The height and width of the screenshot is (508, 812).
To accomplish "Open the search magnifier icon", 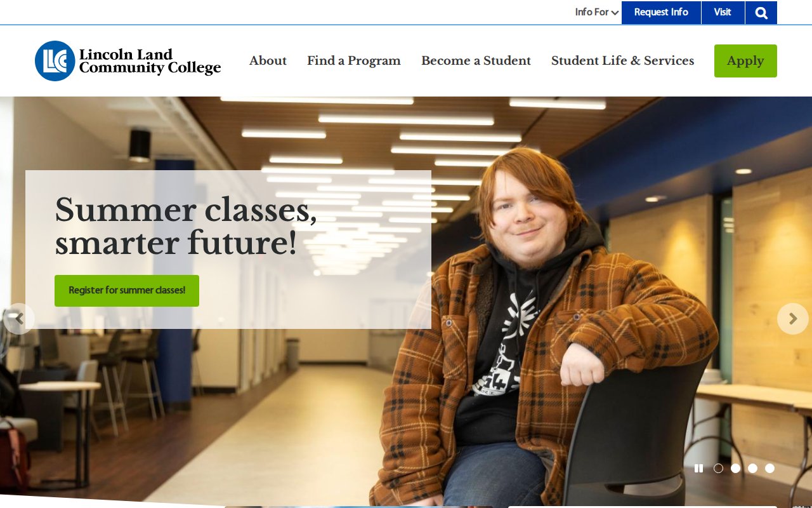I will point(761,13).
